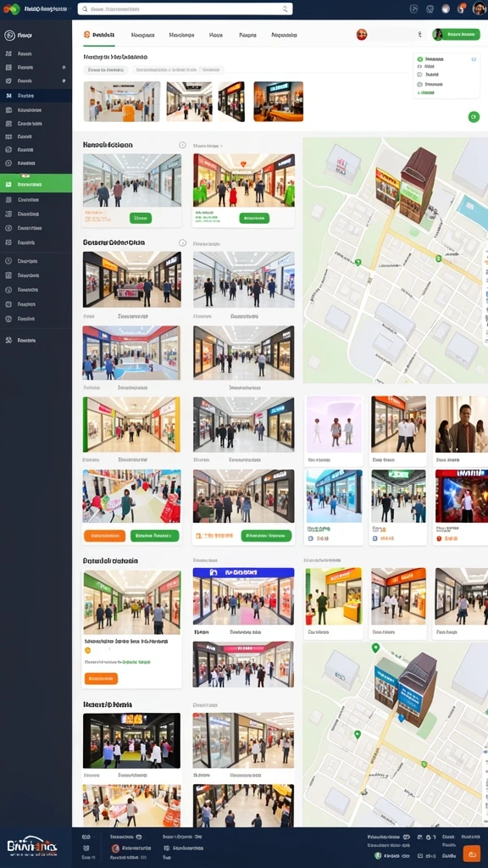
Task: Open thumbnail of teal glass storefront
Action: coord(334,496)
